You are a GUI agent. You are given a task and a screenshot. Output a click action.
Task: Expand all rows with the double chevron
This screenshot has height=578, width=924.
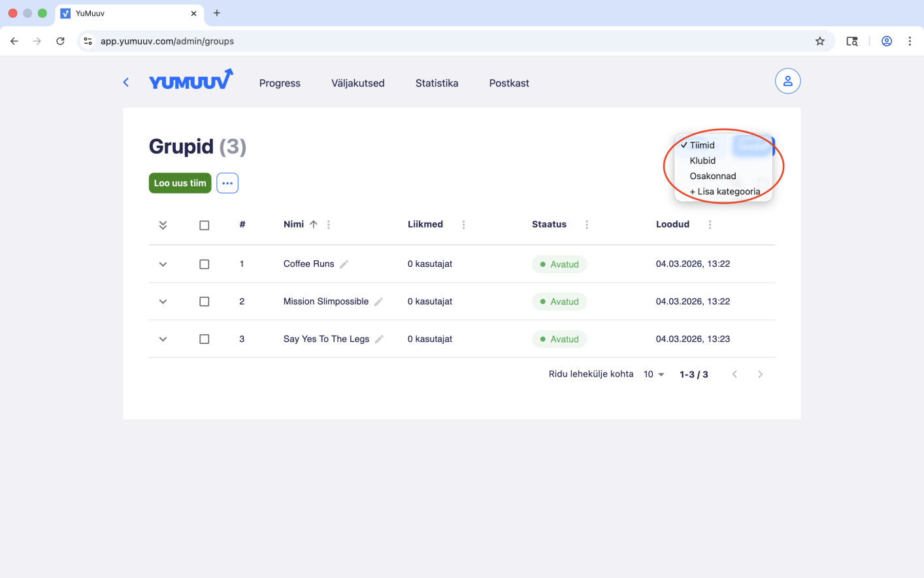coord(163,225)
